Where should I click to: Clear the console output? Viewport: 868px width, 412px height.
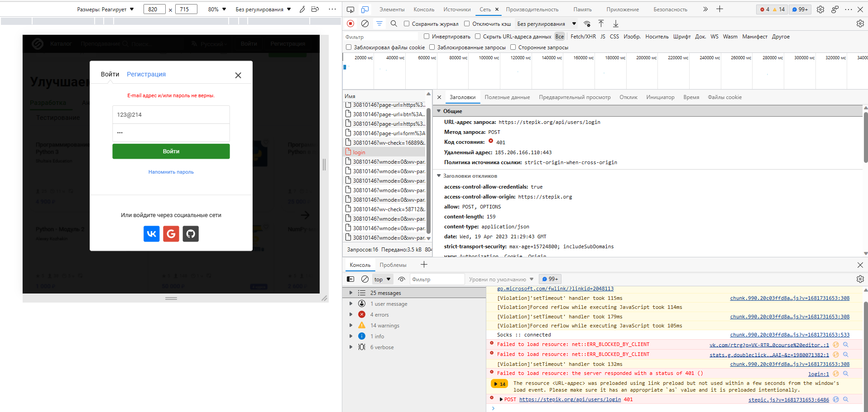coord(365,279)
